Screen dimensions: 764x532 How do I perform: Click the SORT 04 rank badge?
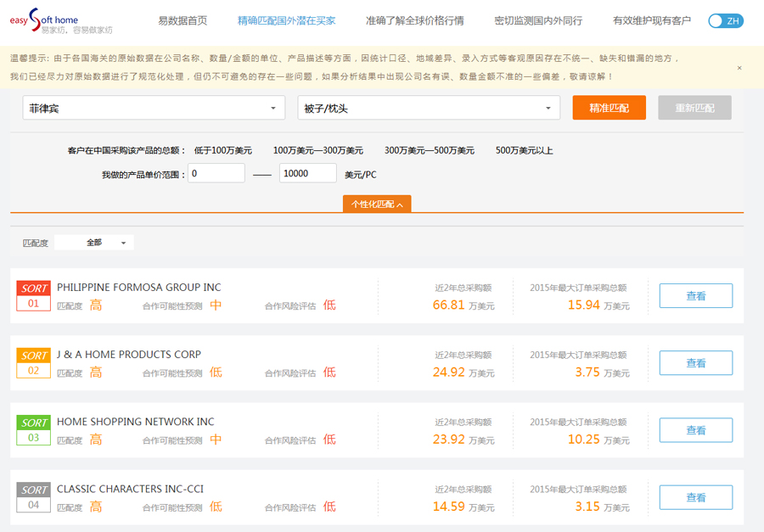tap(34, 497)
